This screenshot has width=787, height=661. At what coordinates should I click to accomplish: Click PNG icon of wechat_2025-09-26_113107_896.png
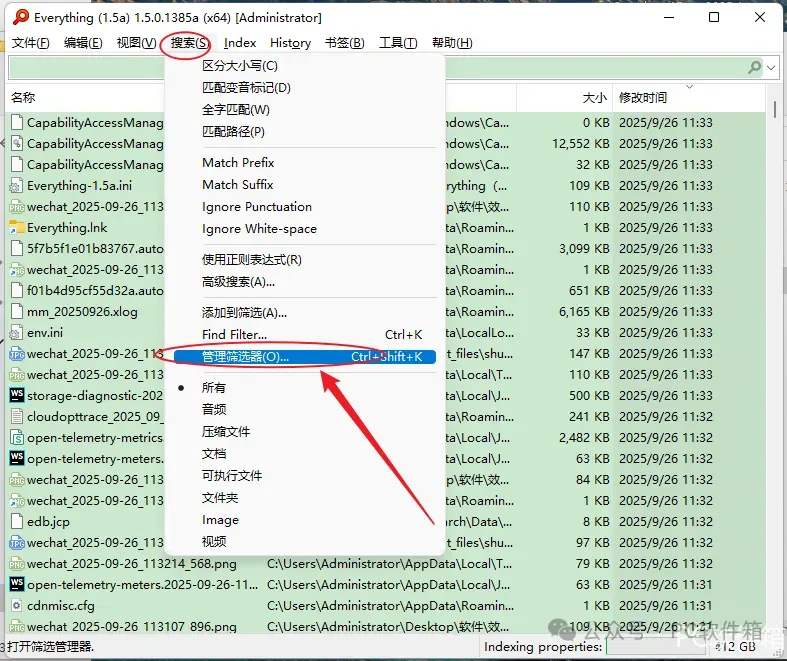pyautogui.click(x=17, y=627)
